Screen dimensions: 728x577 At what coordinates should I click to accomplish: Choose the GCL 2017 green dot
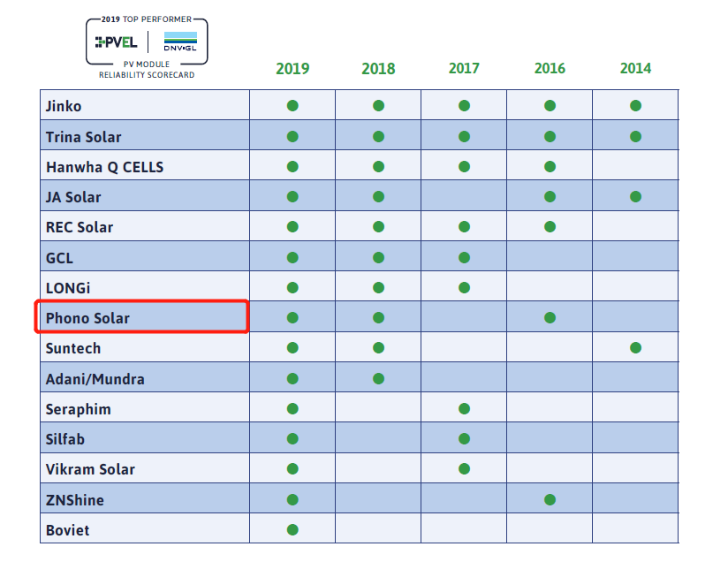point(465,258)
